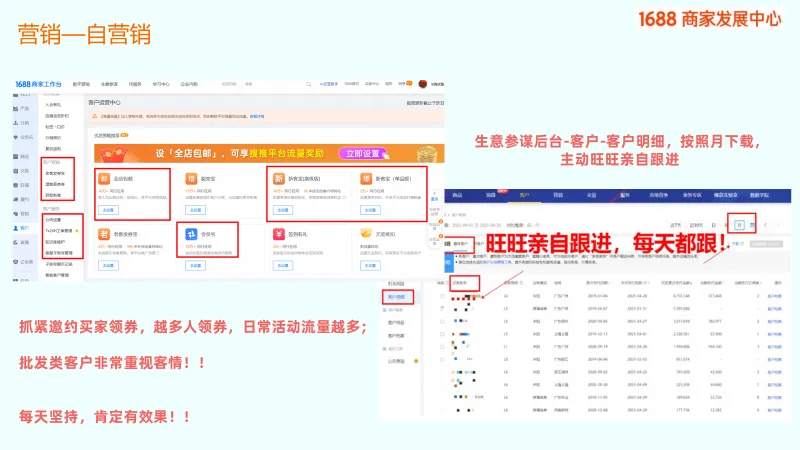
Task: Open the 老客发券宝 coupon icon
Action: click(x=104, y=233)
